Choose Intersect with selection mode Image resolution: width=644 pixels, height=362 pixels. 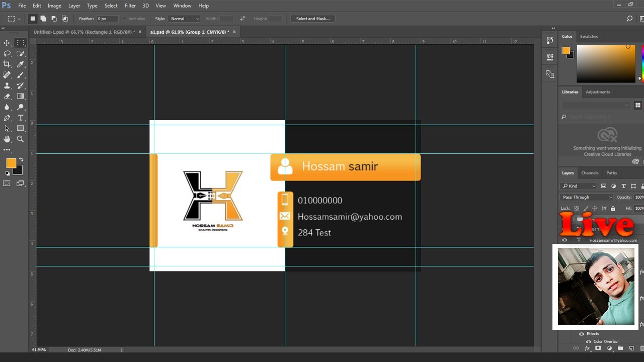coord(64,19)
